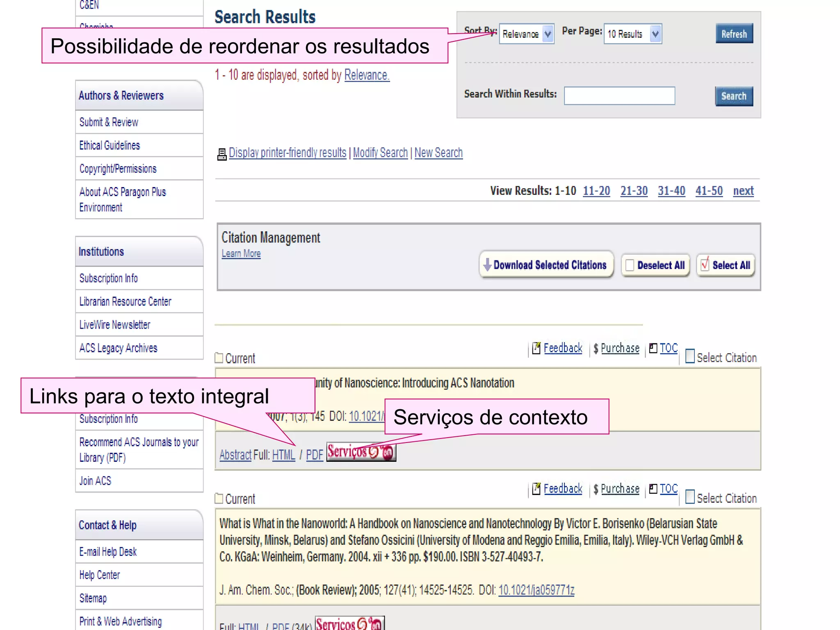This screenshot has height=630, width=840.
Task: Click Serviços button for ACS Nanotation result
Action: [x=361, y=452]
